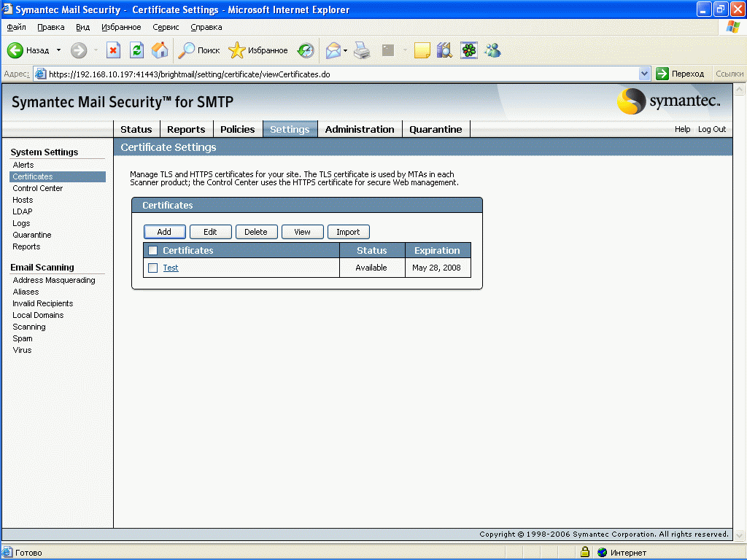Expand the address bar dropdown arrow
Image resolution: width=747 pixels, height=560 pixels.
pos(644,74)
